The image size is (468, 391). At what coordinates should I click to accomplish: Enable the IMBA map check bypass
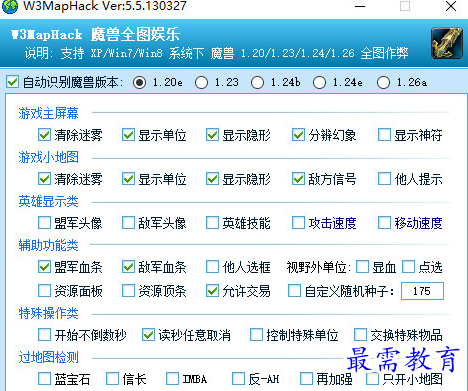pos(172,379)
